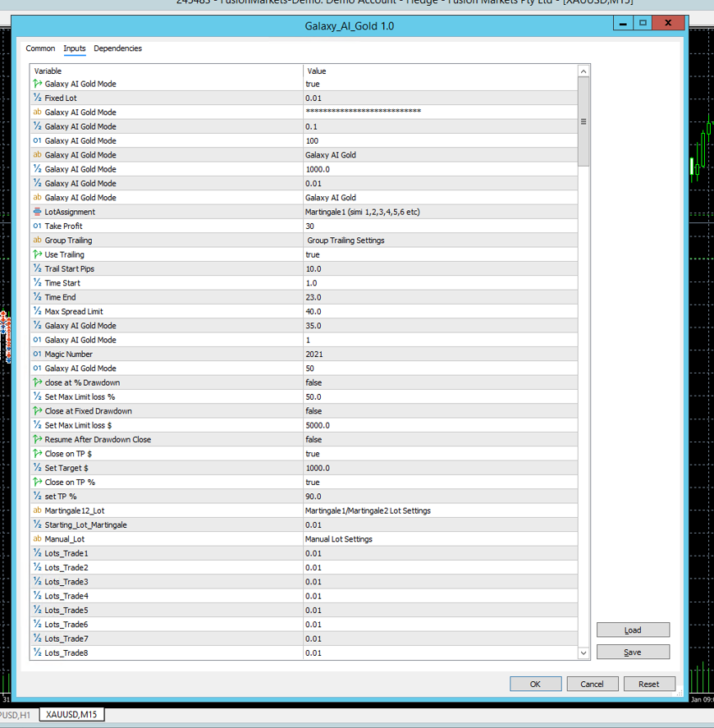The image size is (714, 728).
Task: Select the XAUUSD,M15 chart tab
Action: coord(71,714)
